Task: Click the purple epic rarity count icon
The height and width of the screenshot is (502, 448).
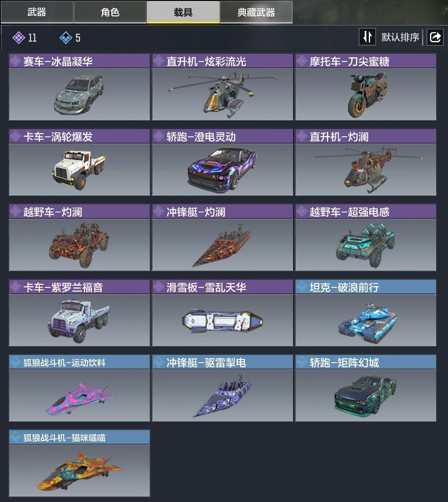Action: pos(18,38)
